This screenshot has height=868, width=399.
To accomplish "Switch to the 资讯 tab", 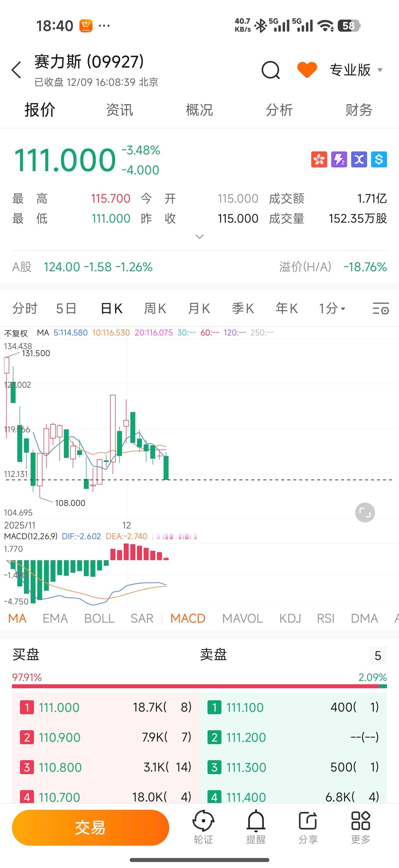I will (119, 110).
